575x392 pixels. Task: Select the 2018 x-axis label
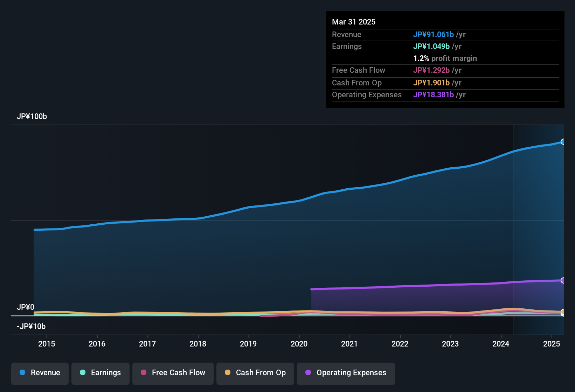[198, 344]
